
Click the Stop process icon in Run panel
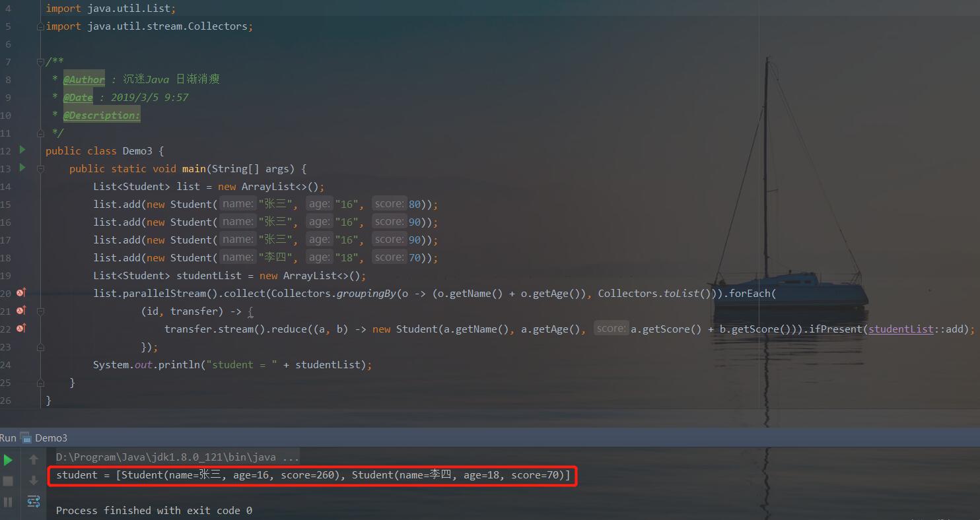pyautogui.click(x=7, y=480)
